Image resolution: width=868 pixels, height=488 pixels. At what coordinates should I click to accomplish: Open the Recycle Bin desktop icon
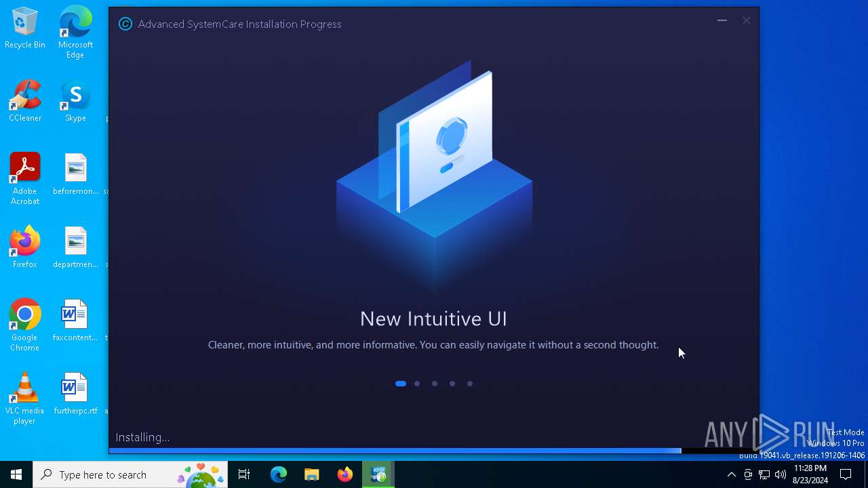25,28
